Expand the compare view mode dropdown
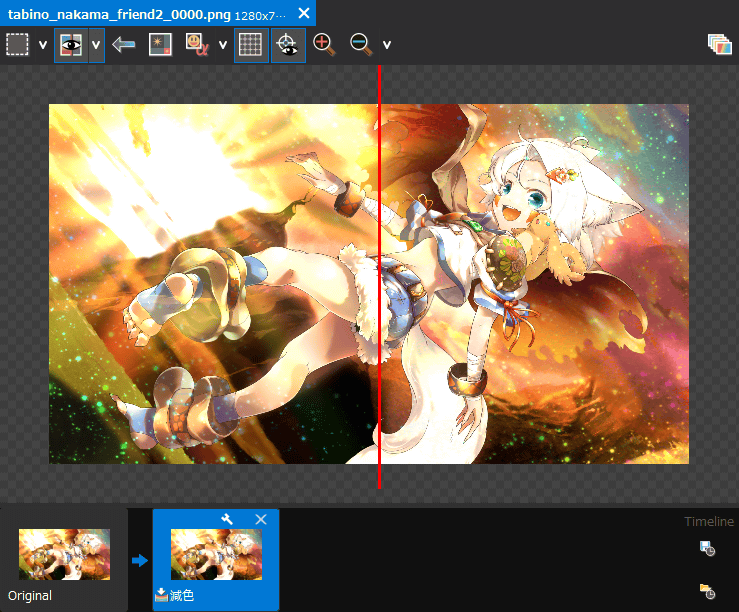 coord(96,45)
